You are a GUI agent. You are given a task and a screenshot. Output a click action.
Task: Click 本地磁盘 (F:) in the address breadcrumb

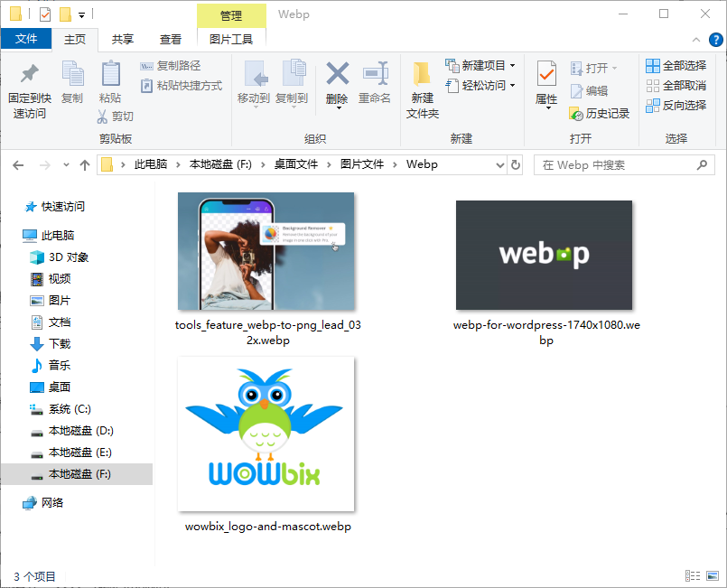click(220, 164)
